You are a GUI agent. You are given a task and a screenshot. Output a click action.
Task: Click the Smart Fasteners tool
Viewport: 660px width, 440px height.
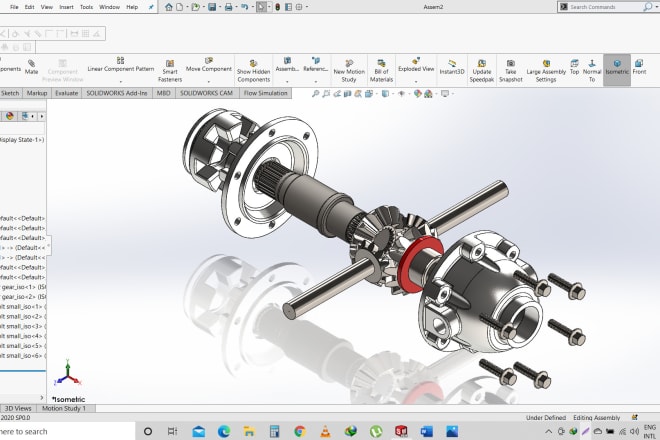click(170, 70)
